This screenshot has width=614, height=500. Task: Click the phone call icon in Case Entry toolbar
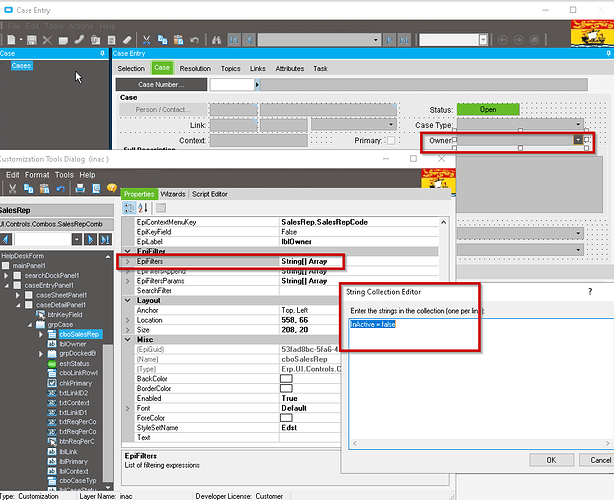tap(79, 40)
